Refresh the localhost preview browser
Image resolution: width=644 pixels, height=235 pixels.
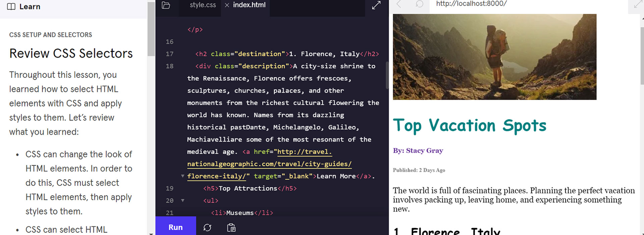tap(419, 4)
